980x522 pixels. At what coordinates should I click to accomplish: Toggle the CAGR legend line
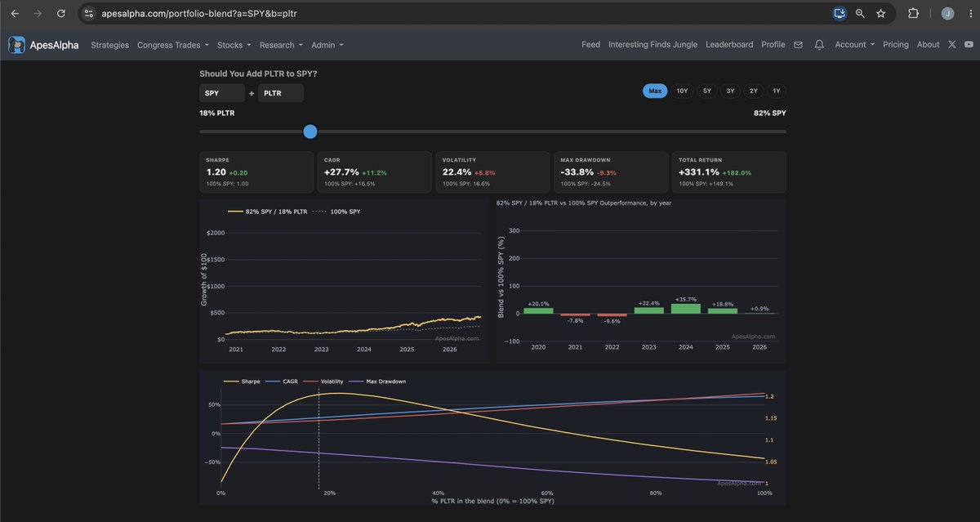pyautogui.click(x=281, y=381)
